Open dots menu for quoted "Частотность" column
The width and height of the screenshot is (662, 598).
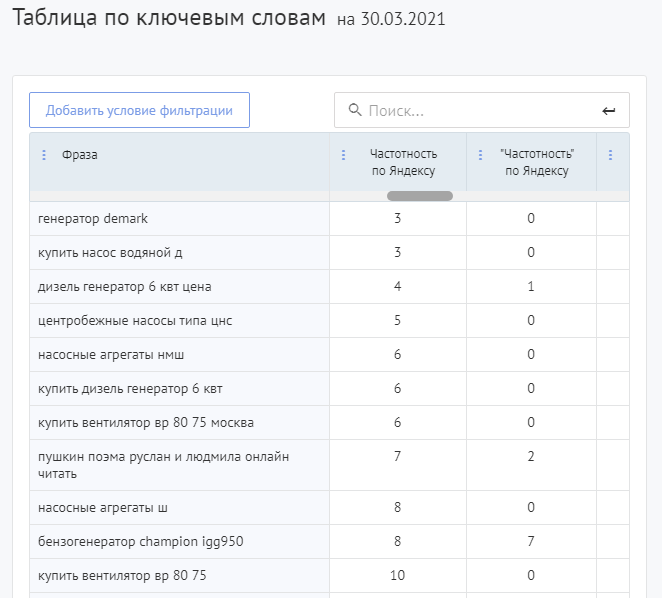point(480,155)
